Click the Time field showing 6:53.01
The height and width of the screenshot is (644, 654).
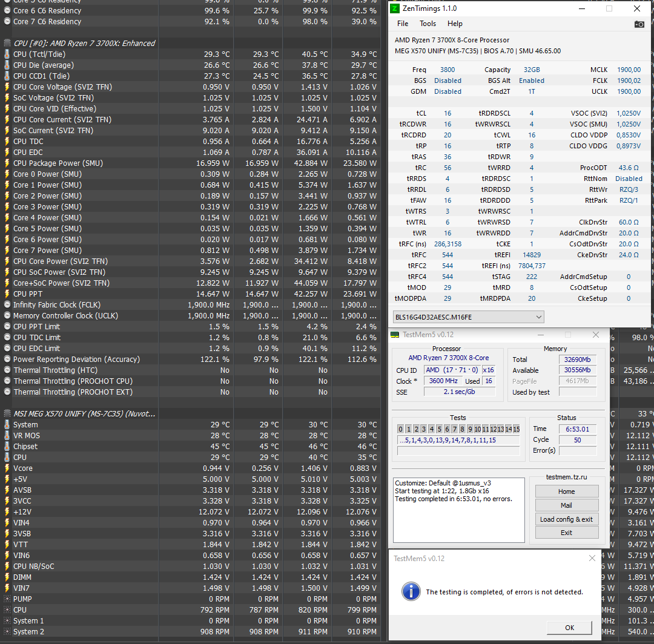tap(578, 429)
